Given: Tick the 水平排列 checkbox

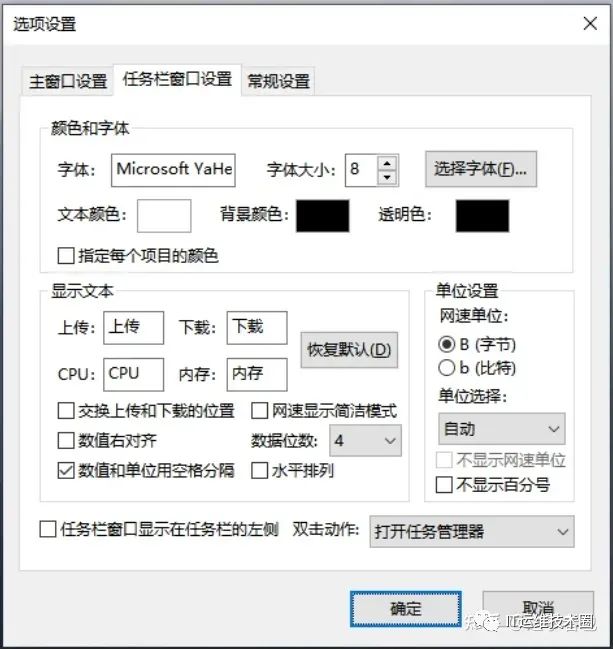Looking at the screenshot, I should 260,471.
